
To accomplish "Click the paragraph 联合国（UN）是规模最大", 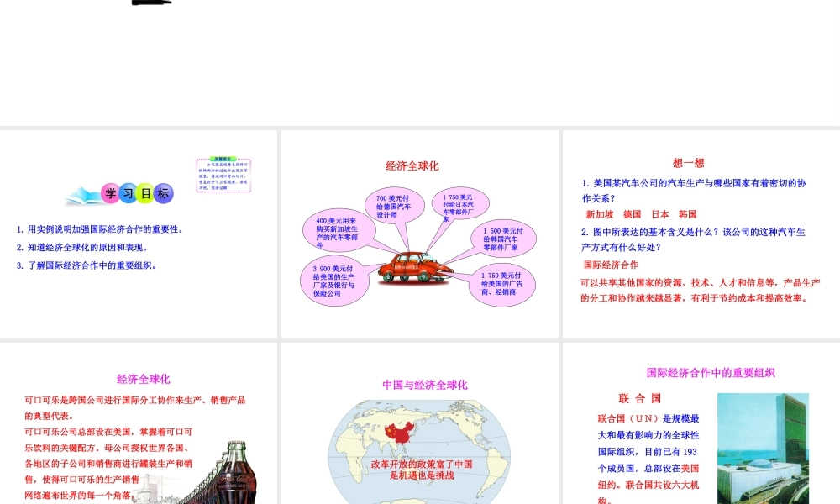I will (x=648, y=459).
